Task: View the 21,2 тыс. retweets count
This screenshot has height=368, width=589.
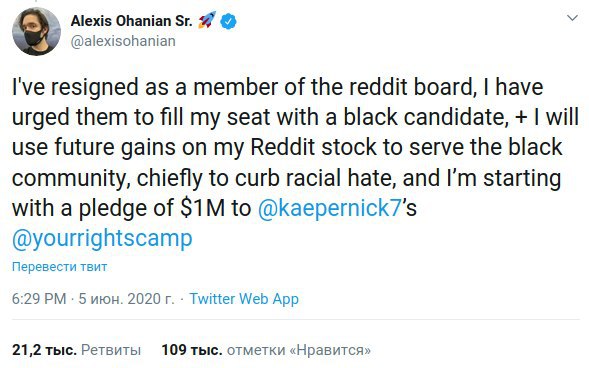Action: click(44, 350)
